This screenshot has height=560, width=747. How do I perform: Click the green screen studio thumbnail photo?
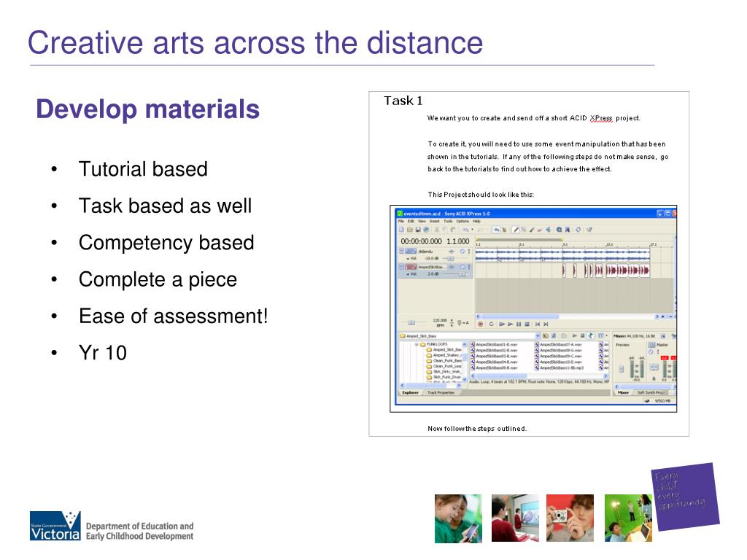tap(628, 518)
